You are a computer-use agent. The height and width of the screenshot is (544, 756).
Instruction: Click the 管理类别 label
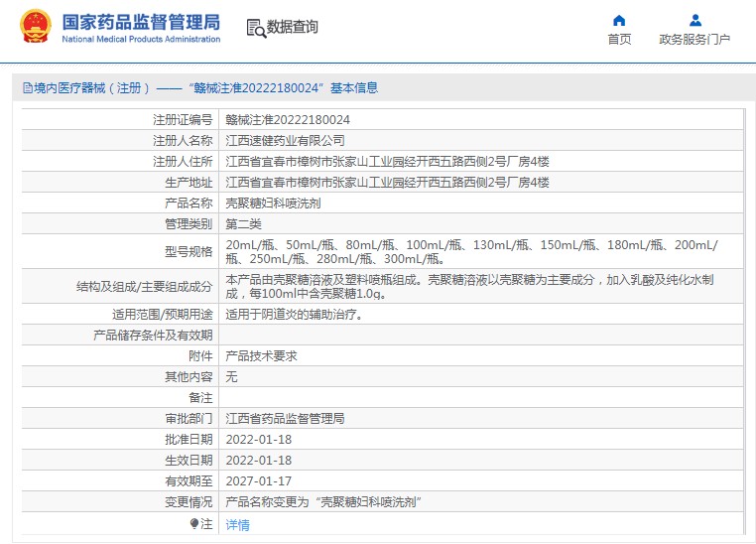[189, 223]
